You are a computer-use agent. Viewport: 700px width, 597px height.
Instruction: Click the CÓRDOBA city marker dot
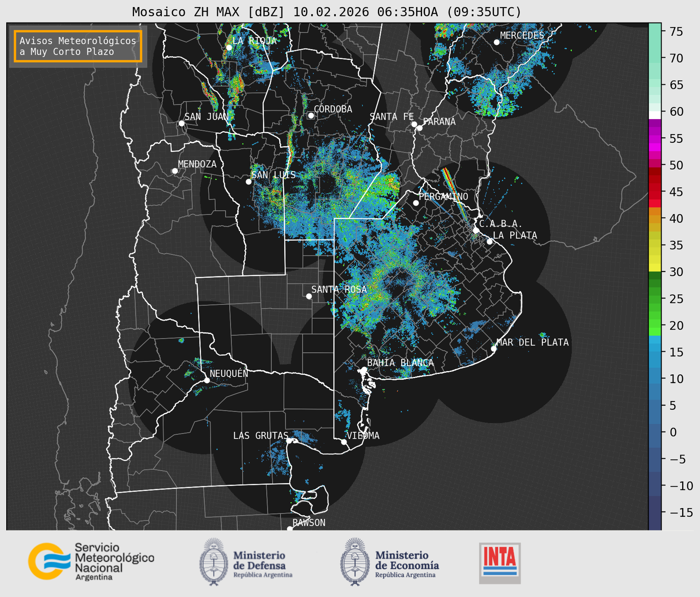click(x=311, y=115)
